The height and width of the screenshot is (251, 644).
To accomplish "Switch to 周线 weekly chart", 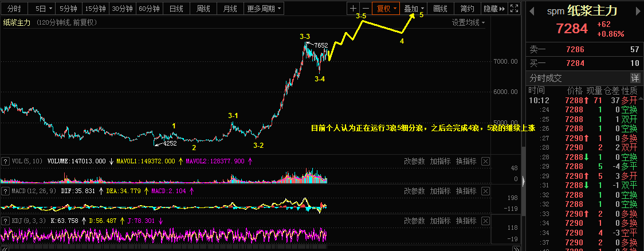I will (204, 8).
